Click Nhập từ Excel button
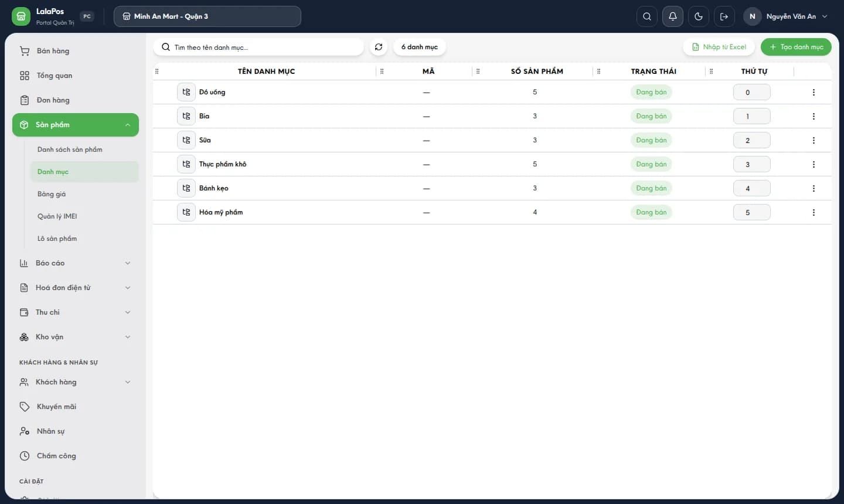 coord(719,47)
